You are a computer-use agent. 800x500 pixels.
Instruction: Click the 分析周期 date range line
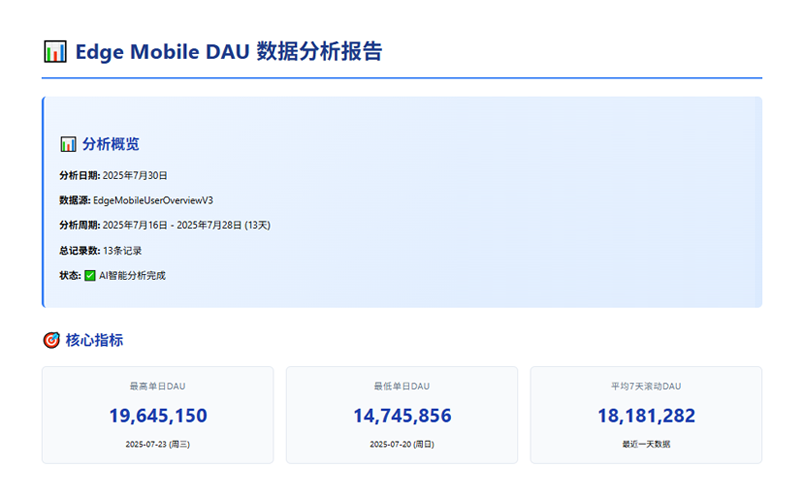[x=165, y=225]
